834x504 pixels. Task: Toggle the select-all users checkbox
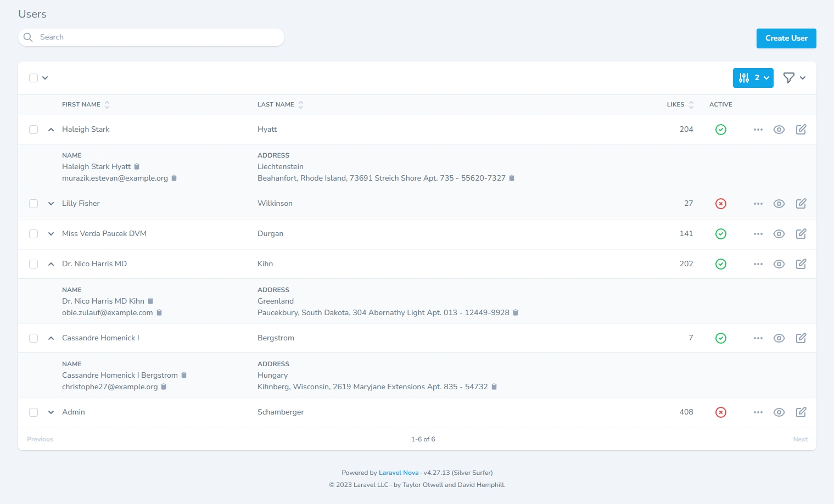(x=33, y=78)
